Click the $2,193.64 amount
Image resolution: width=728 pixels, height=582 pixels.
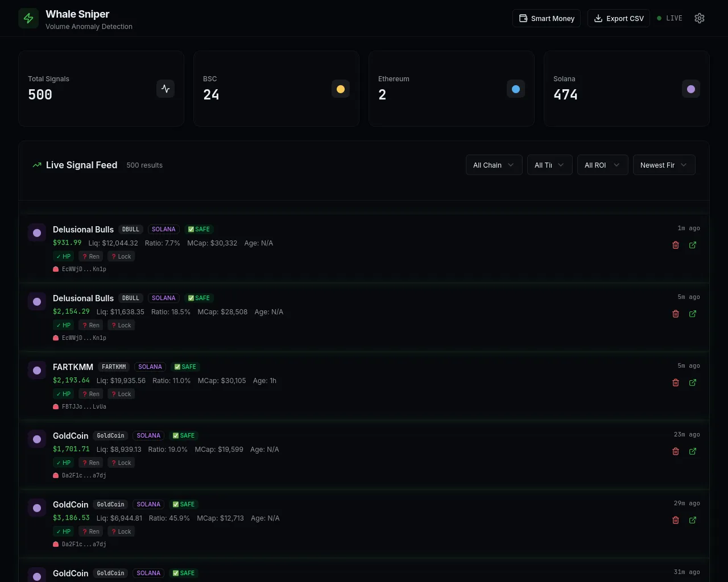point(71,380)
